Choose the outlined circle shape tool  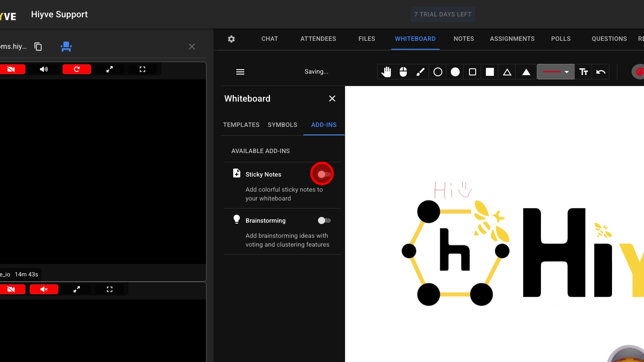point(438,72)
